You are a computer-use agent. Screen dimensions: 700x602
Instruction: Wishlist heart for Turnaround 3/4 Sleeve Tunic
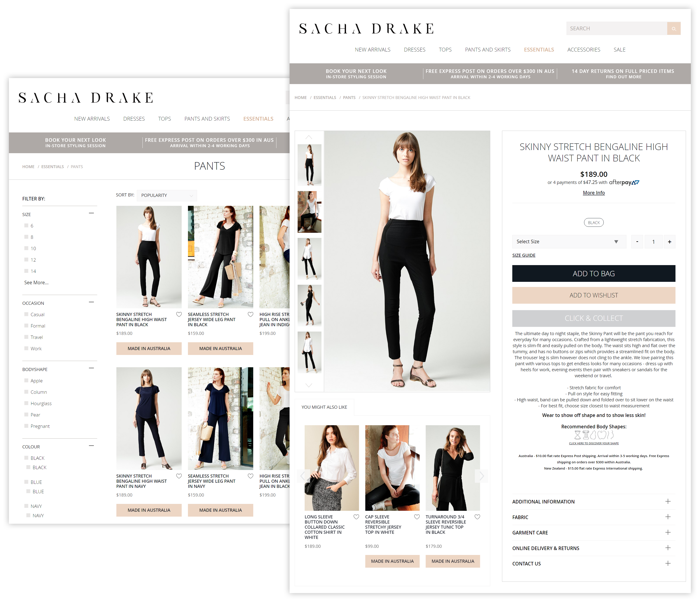477,517
